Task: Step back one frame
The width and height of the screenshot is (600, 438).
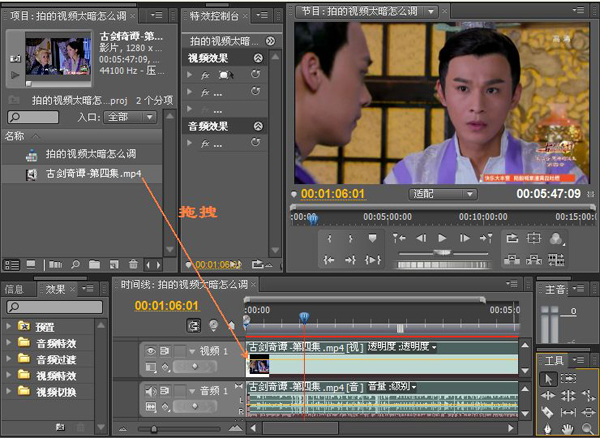Action: click(x=421, y=238)
